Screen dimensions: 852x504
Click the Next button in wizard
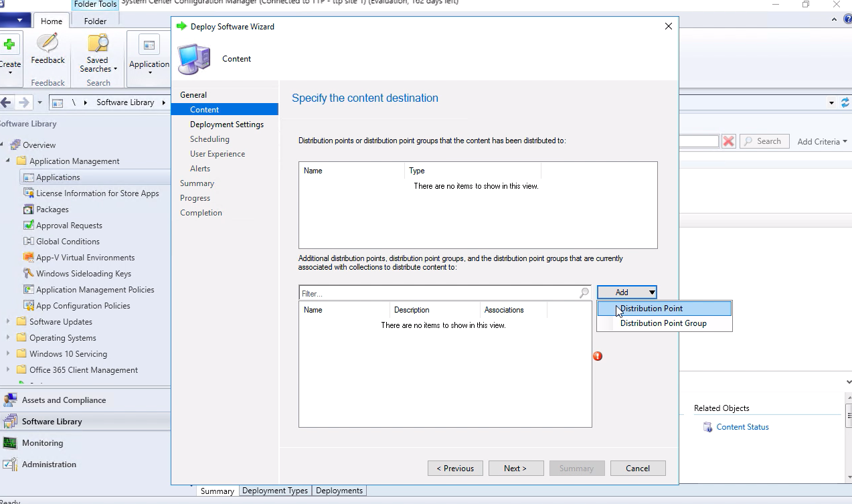[x=515, y=469]
